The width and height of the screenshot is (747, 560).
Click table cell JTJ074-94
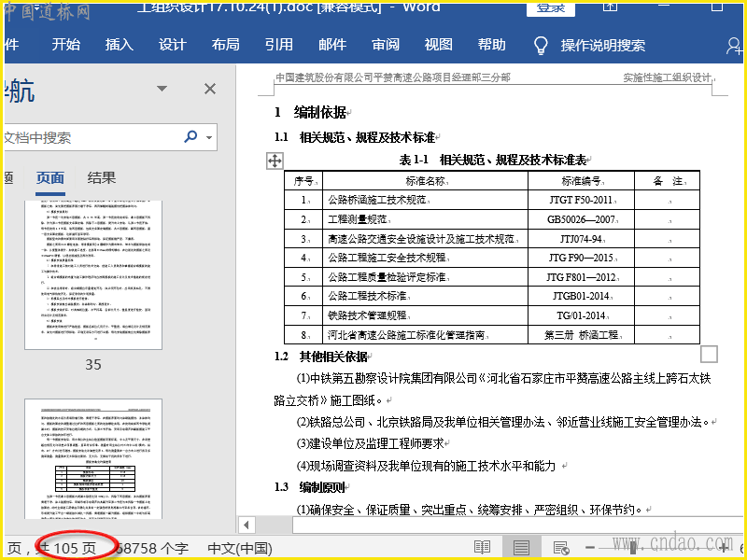coord(582,239)
